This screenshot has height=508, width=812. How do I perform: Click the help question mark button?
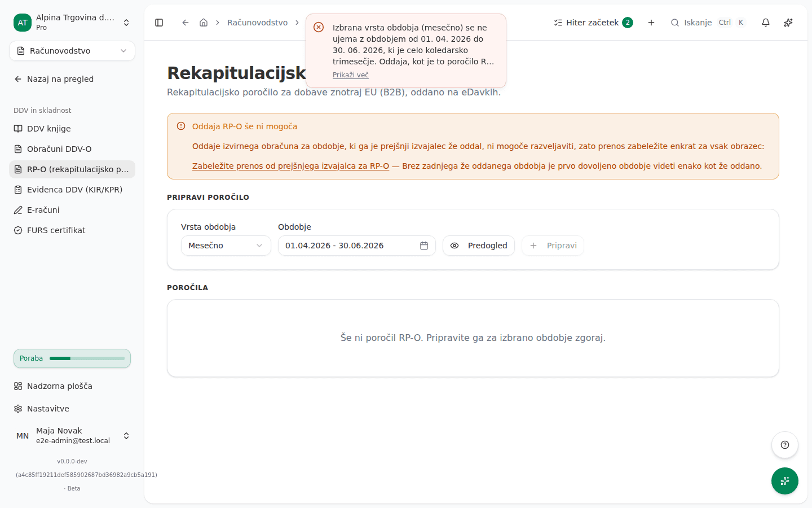(x=785, y=445)
